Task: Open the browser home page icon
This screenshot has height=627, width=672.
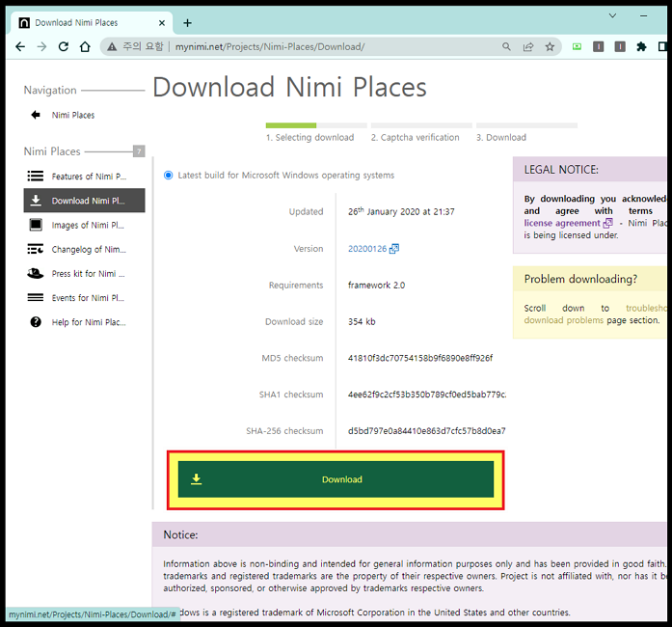Action: click(x=85, y=46)
